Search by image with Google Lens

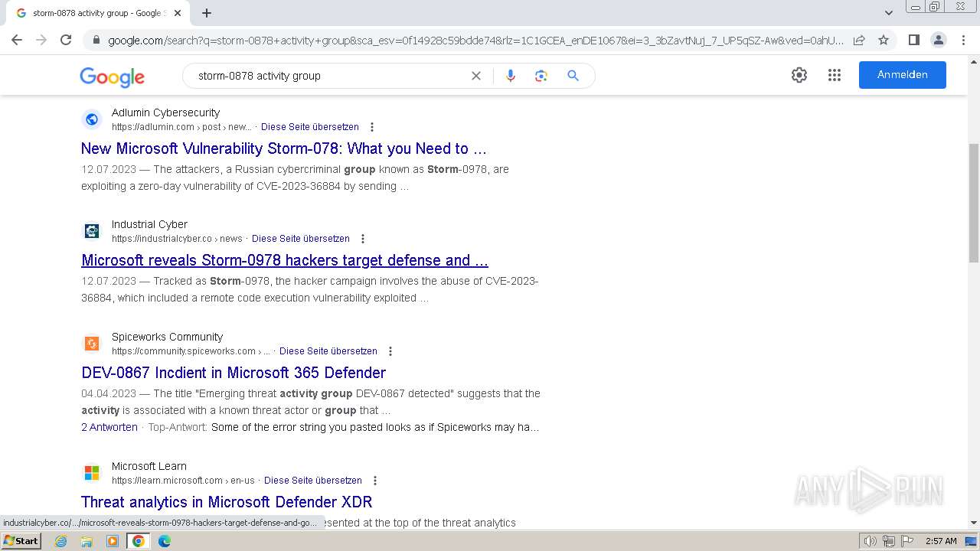[x=541, y=76]
